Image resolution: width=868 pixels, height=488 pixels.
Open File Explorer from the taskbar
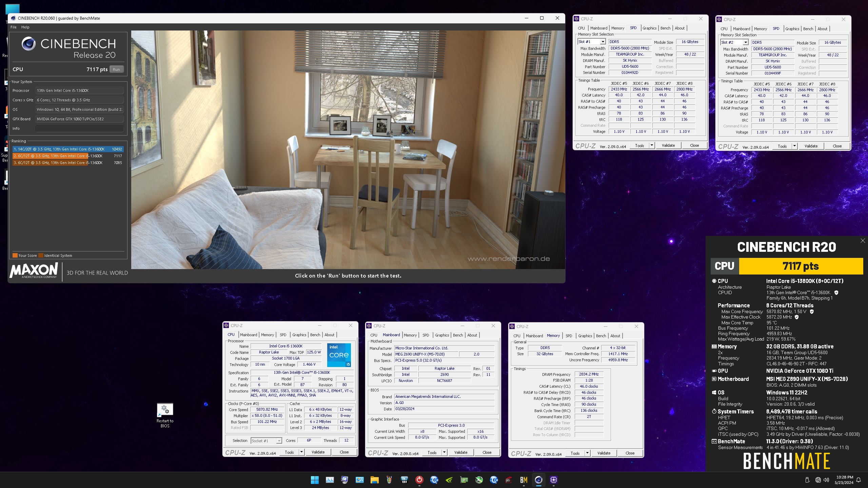click(374, 480)
